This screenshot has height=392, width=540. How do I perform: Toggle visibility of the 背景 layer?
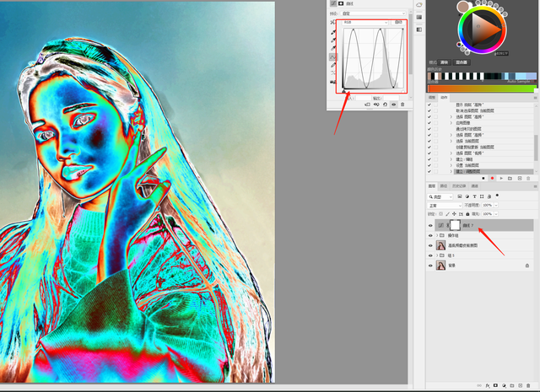coord(431,266)
